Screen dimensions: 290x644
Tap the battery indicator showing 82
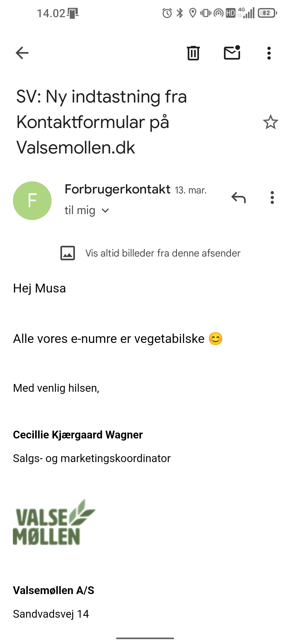coord(267,13)
